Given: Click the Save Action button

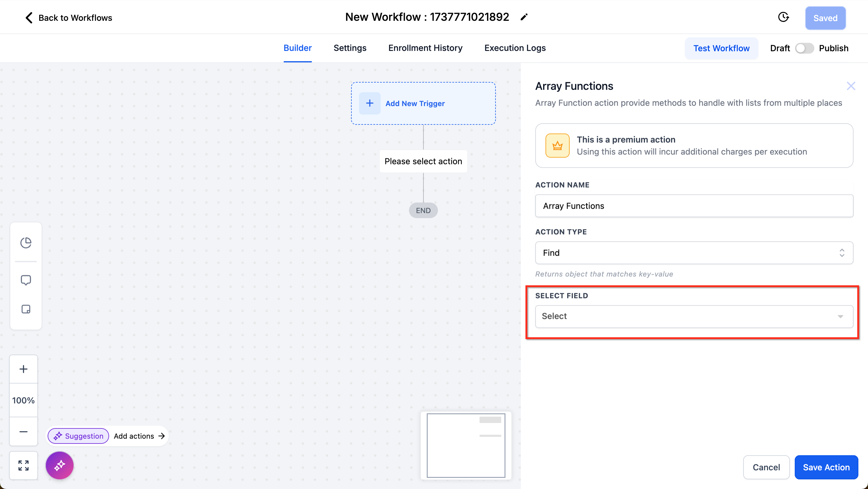Looking at the screenshot, I should (826, 467).
